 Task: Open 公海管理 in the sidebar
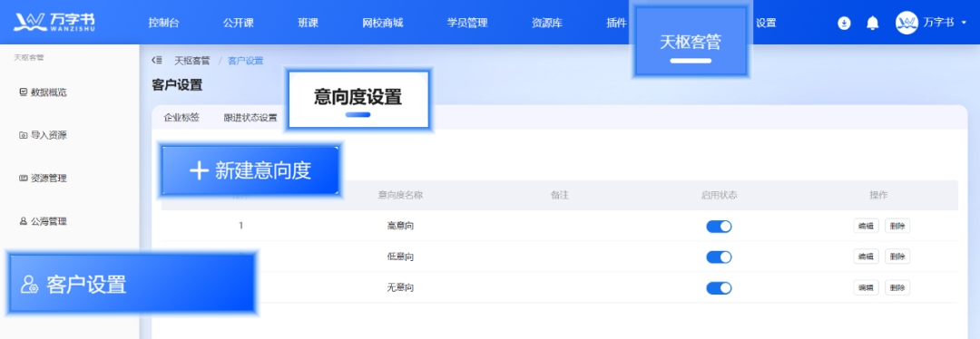click(x=44, y=221)
